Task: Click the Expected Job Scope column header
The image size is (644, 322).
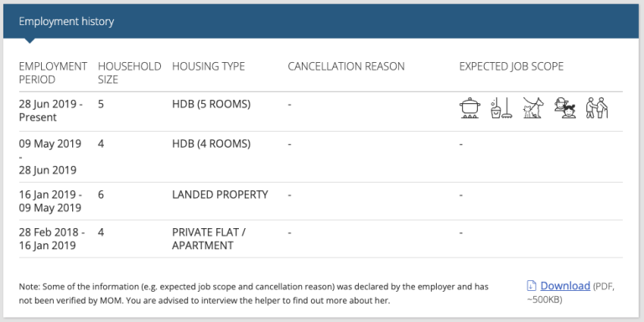Action: (x=512, y=66)
